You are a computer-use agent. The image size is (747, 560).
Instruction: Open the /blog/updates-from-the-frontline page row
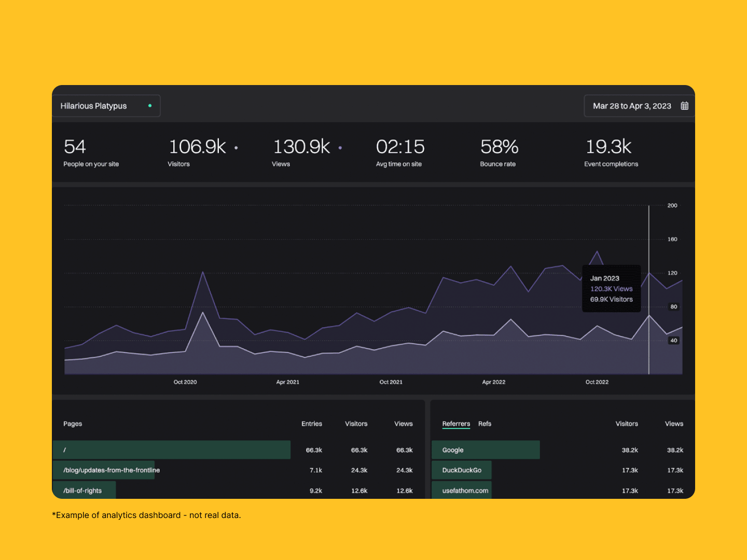(239, 470)
